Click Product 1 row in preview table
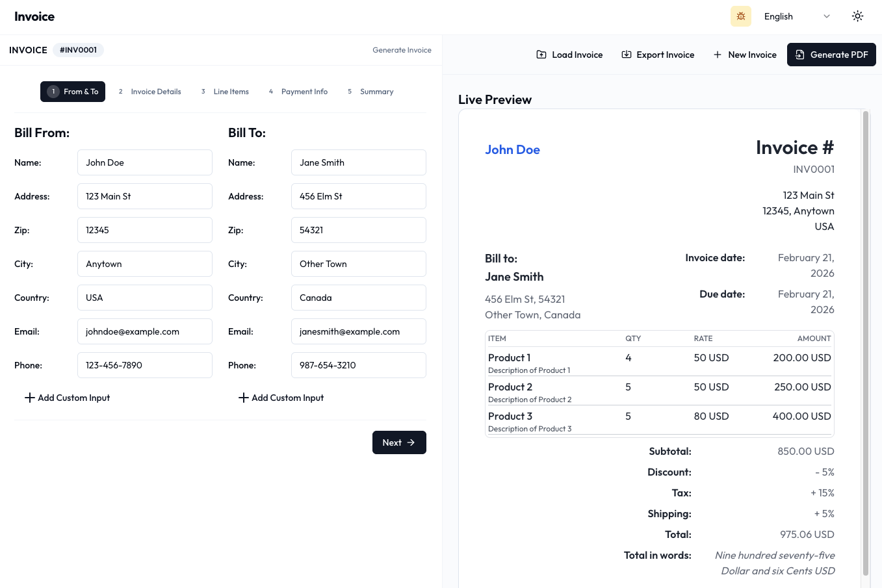The width and height of the screenshot is (882, 588). tap(660, 363)
